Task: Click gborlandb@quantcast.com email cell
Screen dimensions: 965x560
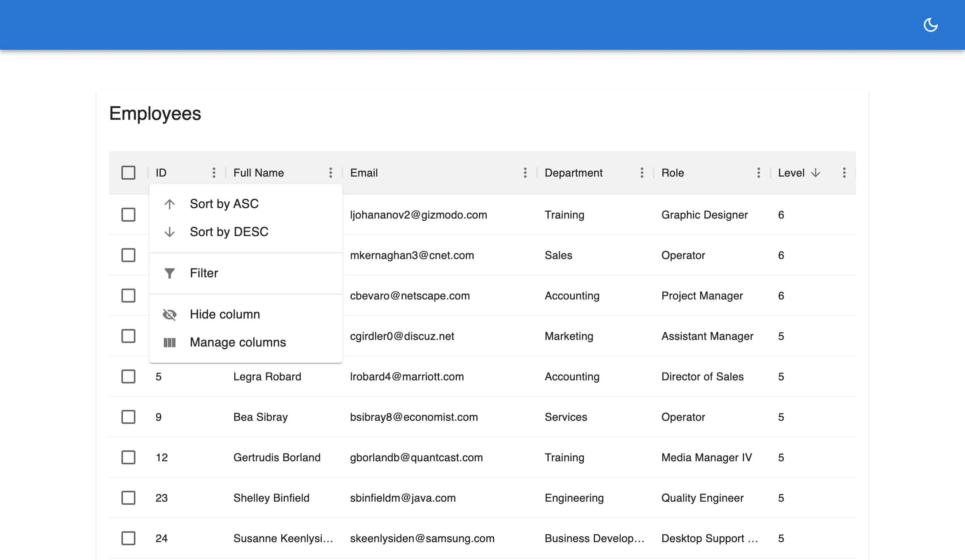Action: (x=416, y=457)
